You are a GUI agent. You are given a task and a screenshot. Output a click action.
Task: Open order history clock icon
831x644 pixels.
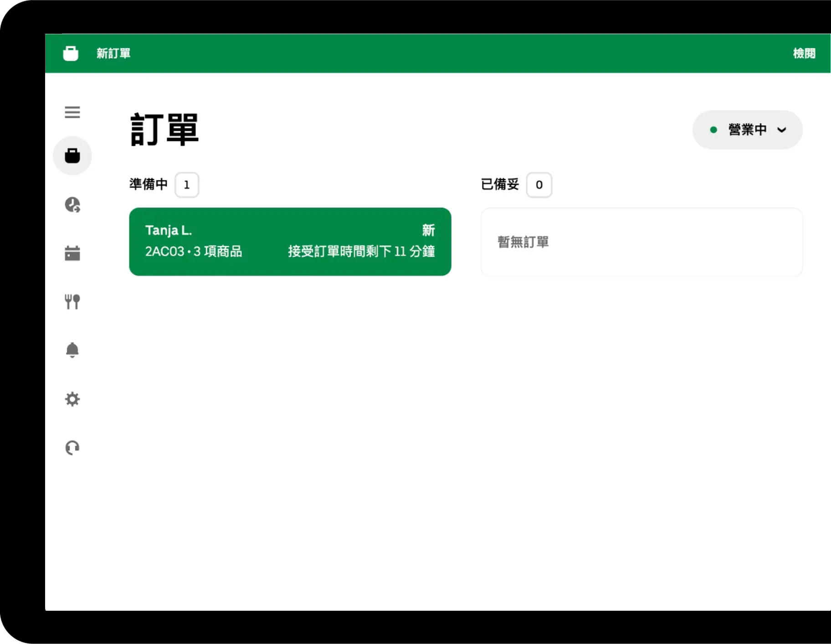[x=72, y=205]
